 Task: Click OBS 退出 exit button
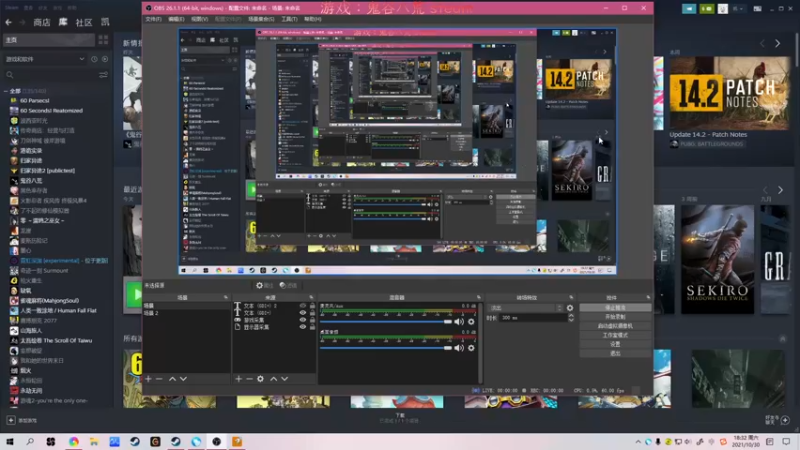point(615,353)
